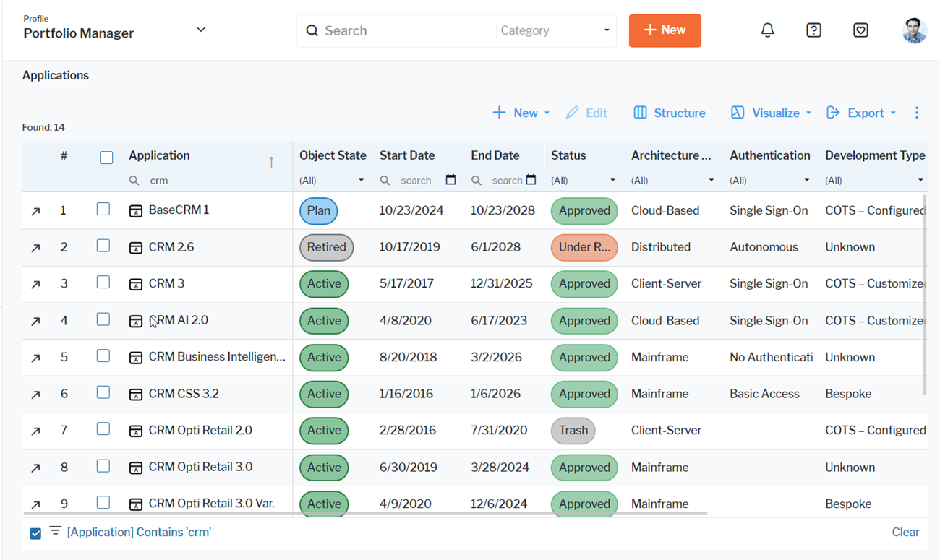Click the favorites heart icon

tap(860, 30)
